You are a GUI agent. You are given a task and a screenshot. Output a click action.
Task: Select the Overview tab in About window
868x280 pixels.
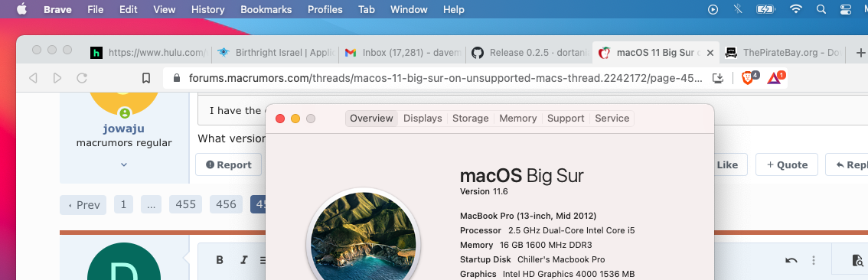371,119
